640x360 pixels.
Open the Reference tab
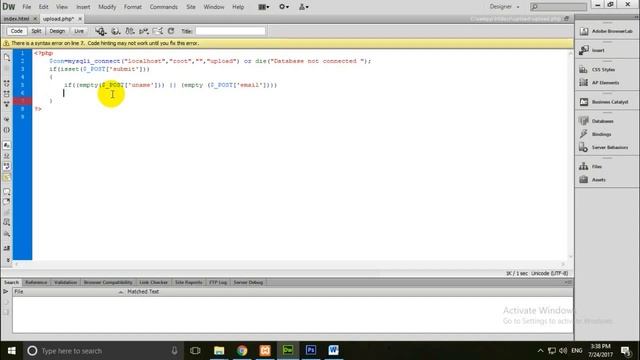click(36, 282)
